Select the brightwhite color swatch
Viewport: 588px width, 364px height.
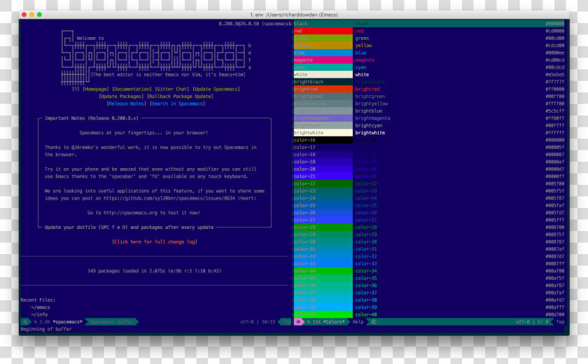(323, 133)
